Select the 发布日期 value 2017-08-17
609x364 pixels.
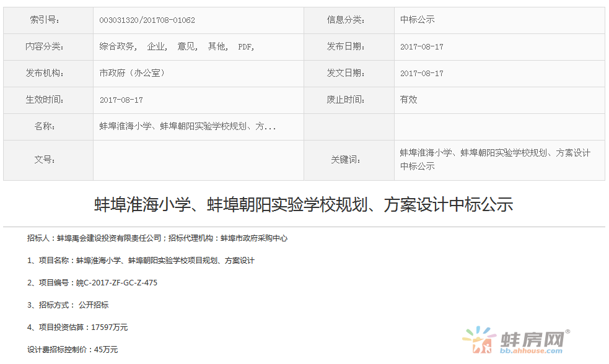click(422, 47)
